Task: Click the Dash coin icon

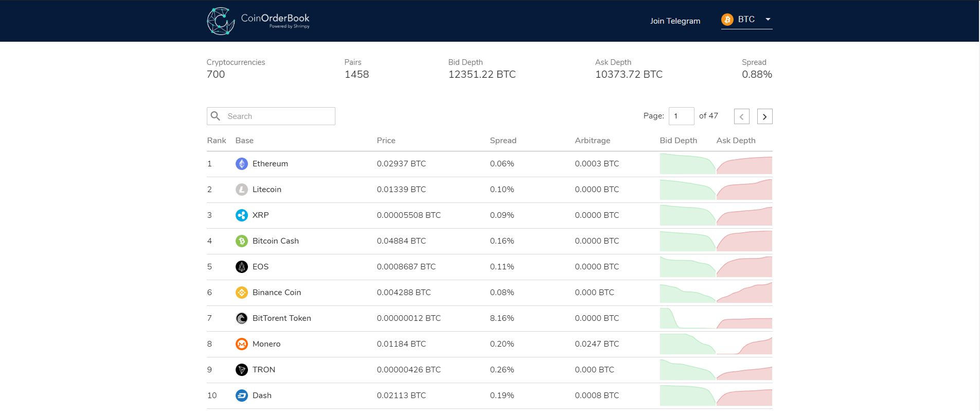Action: click(242, 396)
